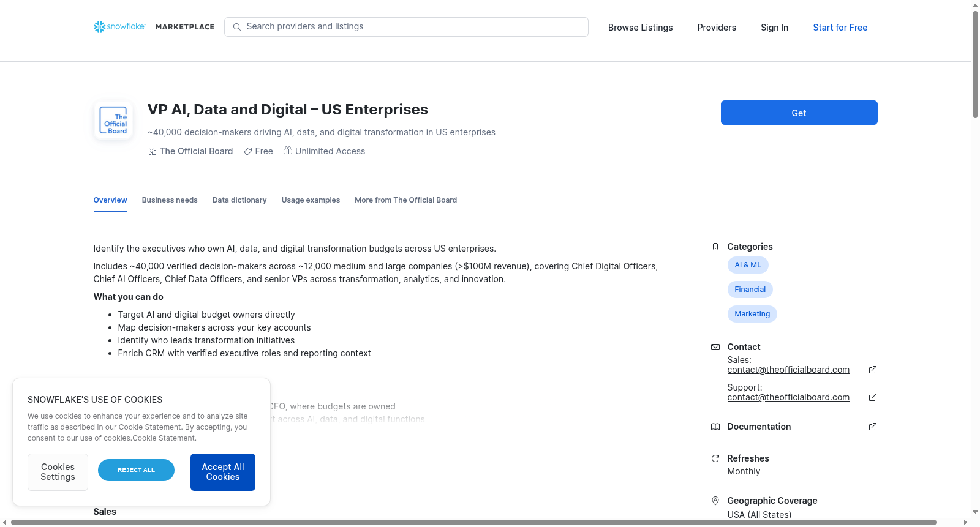Switch to the Usage examples tab
Image resolution: width=980 pixels, height=527 pixels.
click(311, 200)
